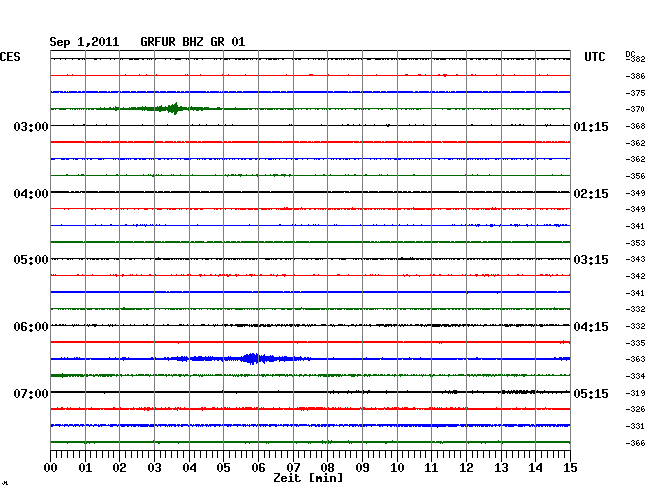Image resolution: width=650 pixels, height=494 pixels.
Task: Click the "03:15" UTC time label
Action: pyautogui.click(x=591, y=260)
